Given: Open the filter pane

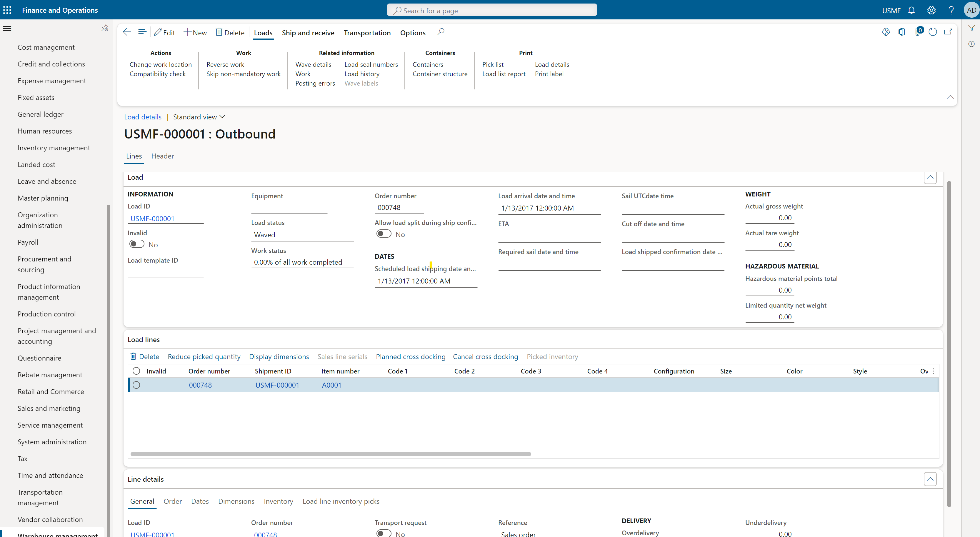Looking at the screenshot, I should [972, 27].
